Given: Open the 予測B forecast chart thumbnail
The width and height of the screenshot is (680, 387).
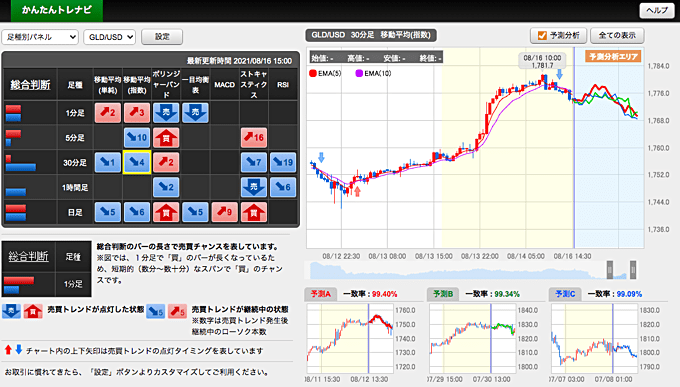Looking at the screenshot, I should click(x=472, y=338).
